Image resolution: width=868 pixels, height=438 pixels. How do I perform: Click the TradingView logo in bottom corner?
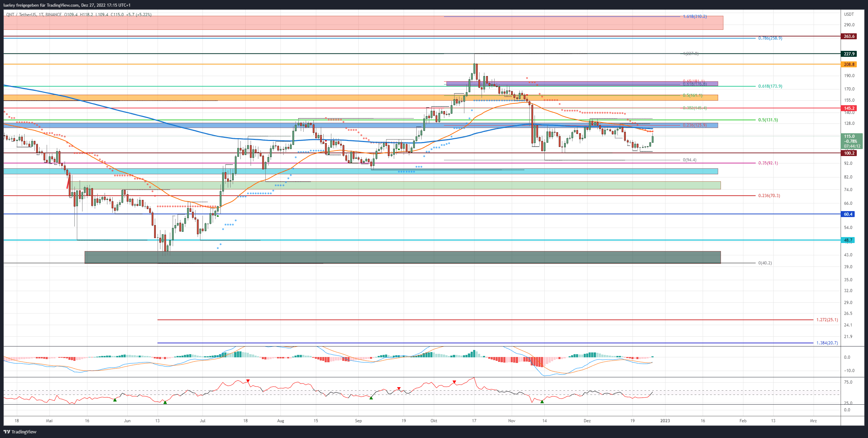pyautogui.click(x=20, y=432)
